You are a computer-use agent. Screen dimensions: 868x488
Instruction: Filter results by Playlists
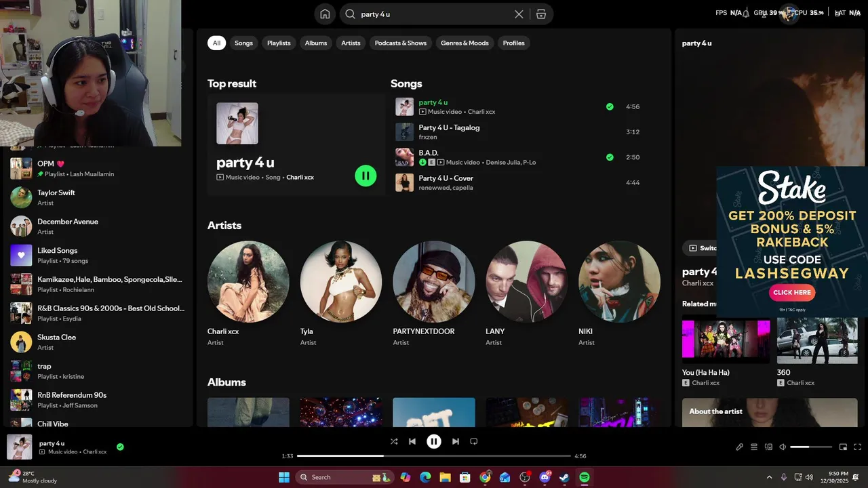[x=279, y=43]
